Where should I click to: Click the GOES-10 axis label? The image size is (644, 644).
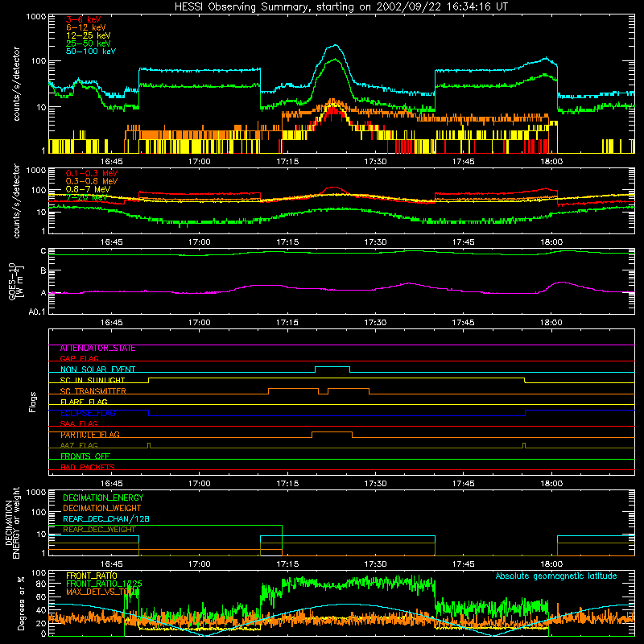point(15,281)
